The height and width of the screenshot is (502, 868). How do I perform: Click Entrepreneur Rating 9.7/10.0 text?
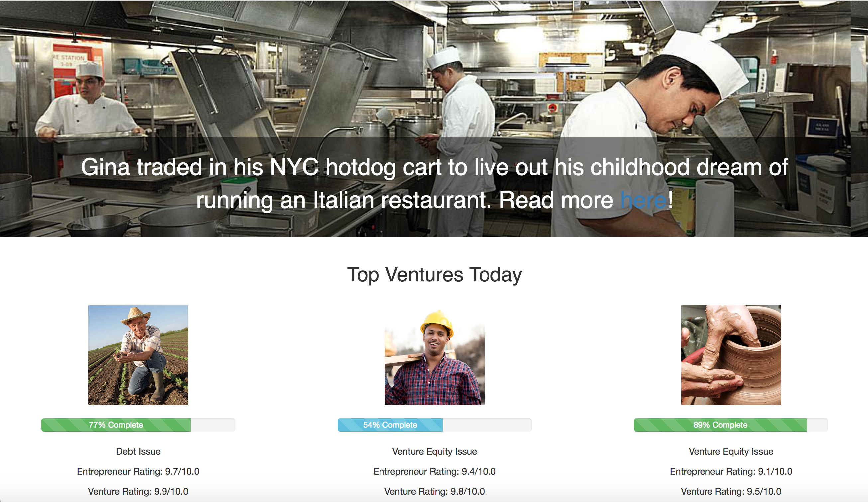click(x=138, y=472)
